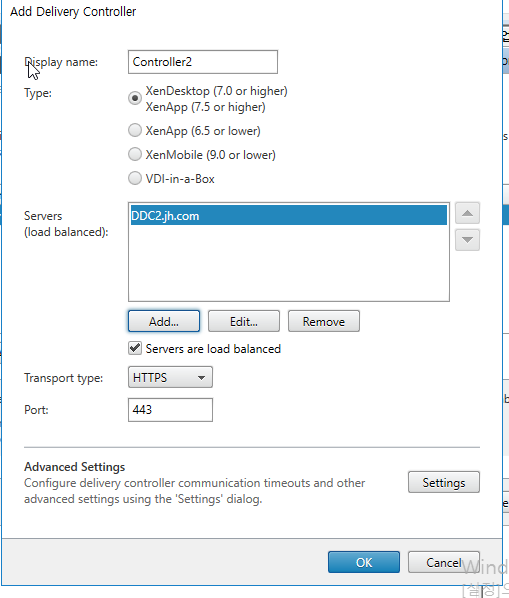The width and height of the screenshot is (509, 598).
Task: Open Edit... for the selected server
Action: point(244,321)
